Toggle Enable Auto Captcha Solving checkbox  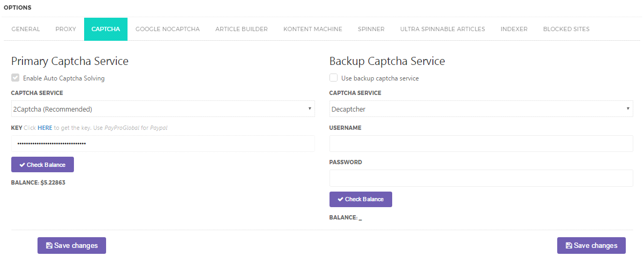pos(16,78)
